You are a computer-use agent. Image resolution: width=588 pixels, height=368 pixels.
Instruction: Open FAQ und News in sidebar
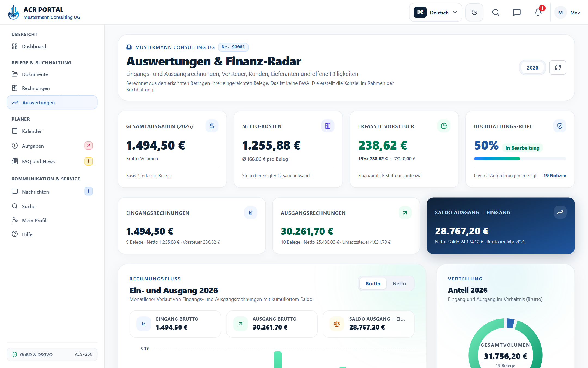pos(52,161)
